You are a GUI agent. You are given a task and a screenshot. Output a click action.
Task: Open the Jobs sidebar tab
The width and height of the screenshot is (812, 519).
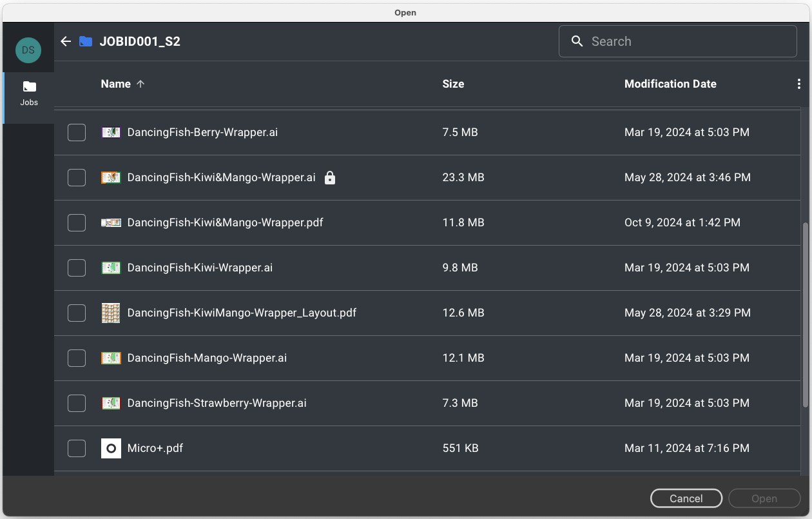[29, 93]
